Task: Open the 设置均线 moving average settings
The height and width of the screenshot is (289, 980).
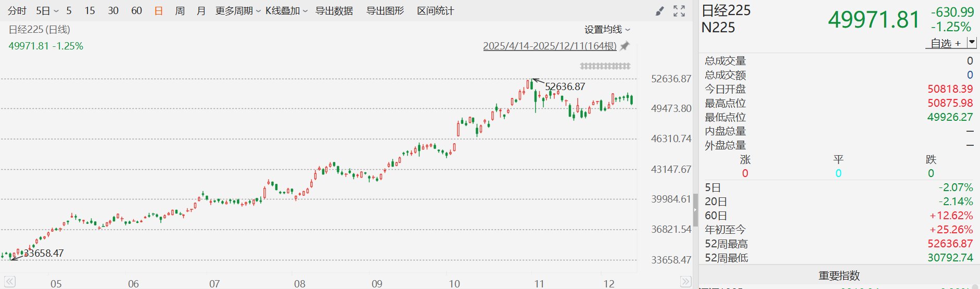Action: [x=607, y=30]
